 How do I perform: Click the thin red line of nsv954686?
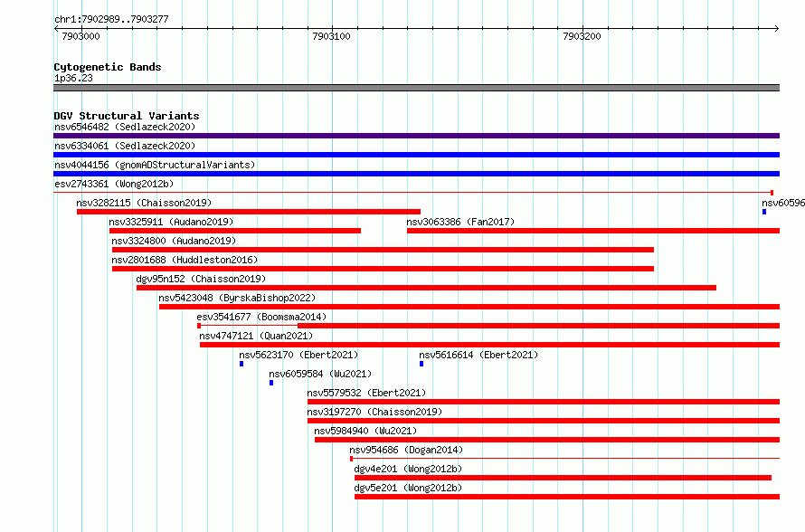[x=564, y=458]
